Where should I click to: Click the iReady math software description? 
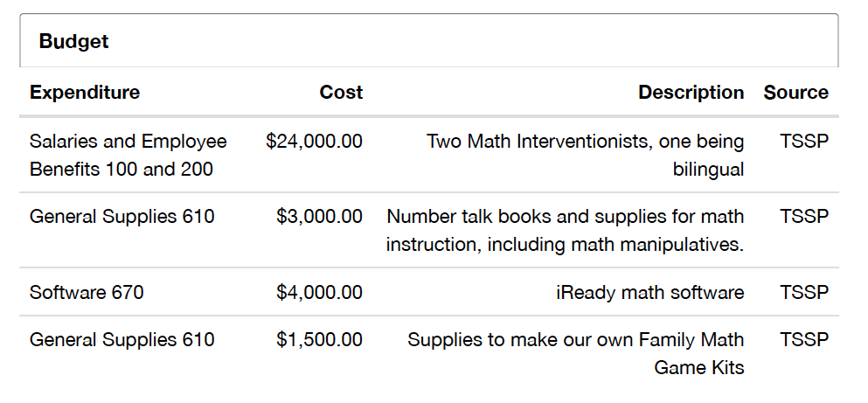coord(649,292)
